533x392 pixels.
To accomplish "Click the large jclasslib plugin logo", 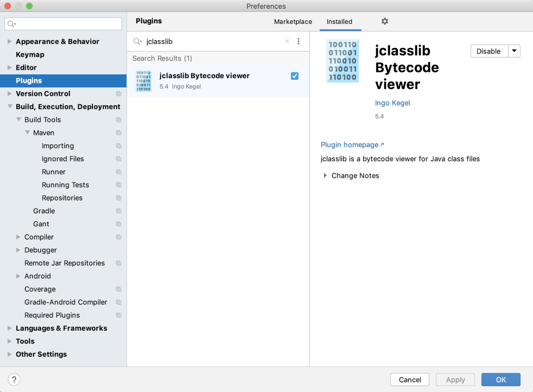I will [343, 61].
